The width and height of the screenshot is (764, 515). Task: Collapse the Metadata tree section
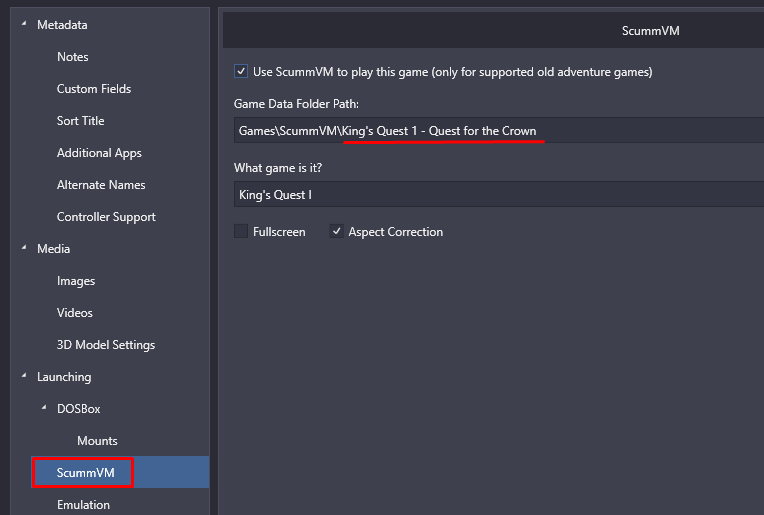(24, 24)
